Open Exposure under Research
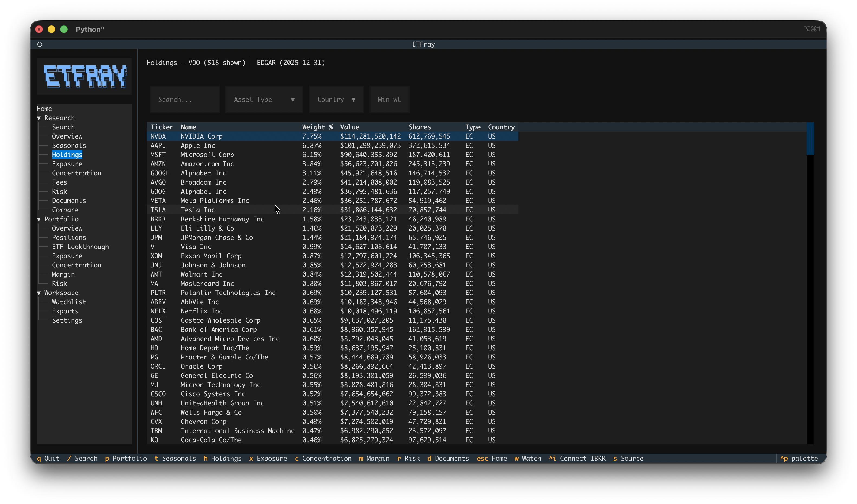Viewport: 857px width, 504px height. point(67,164)
